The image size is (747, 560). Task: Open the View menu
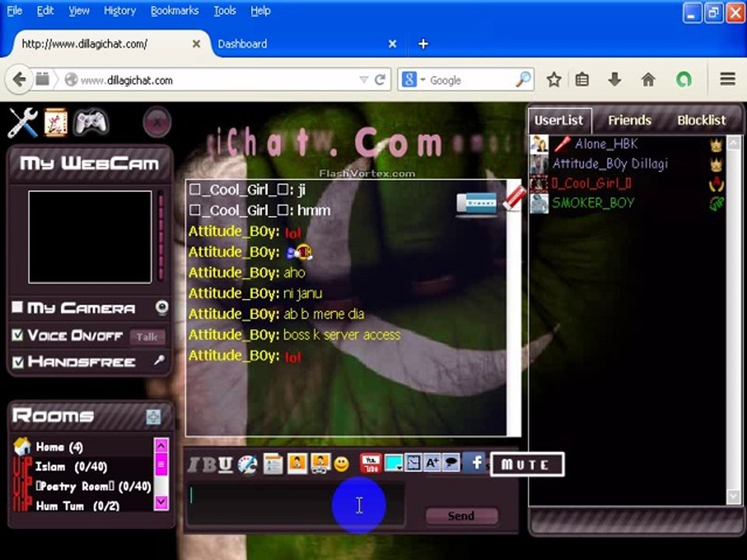(x=79, y=10)
